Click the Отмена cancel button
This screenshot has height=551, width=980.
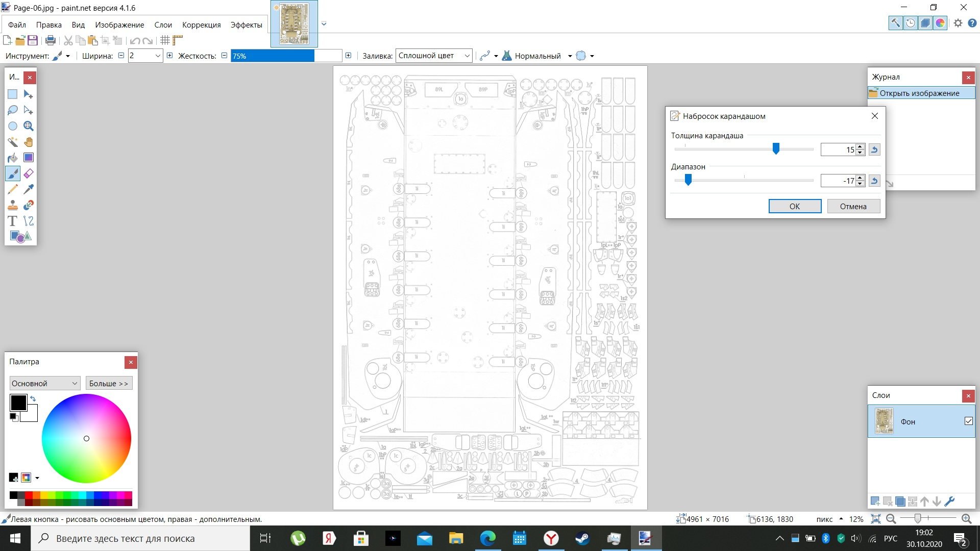(x=853, y=206)
